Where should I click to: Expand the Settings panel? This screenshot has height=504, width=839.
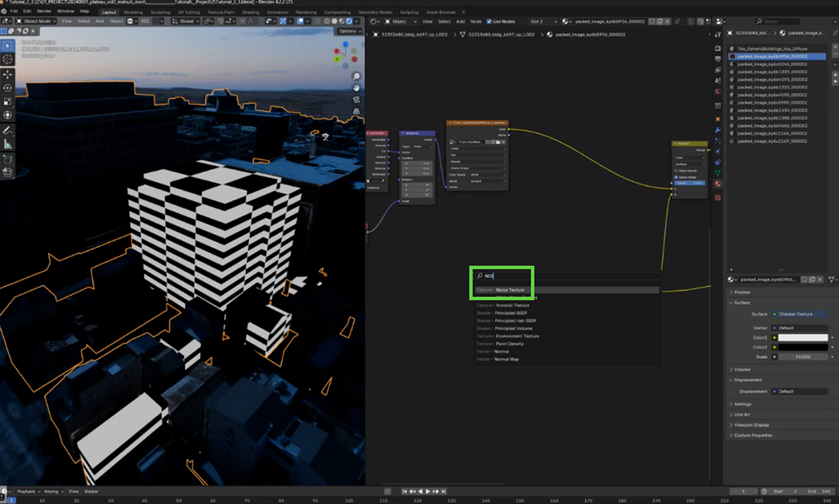(742, 404)
